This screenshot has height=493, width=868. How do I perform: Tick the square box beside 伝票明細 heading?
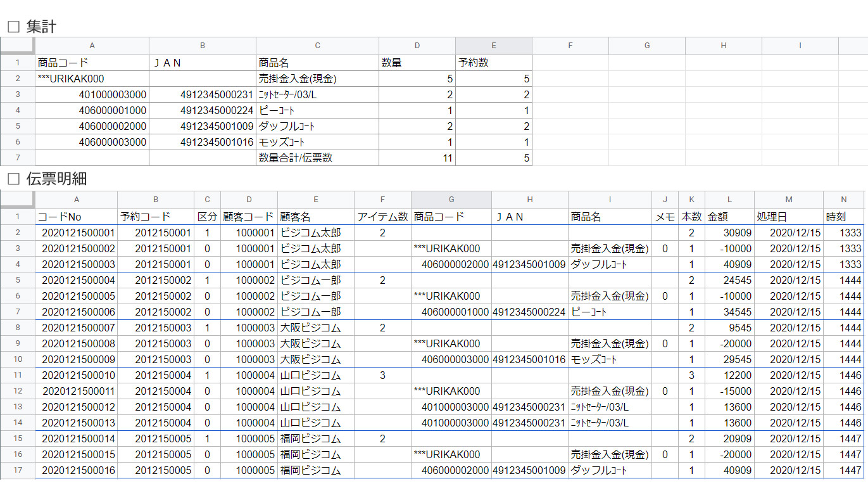[x=13, y=179]
